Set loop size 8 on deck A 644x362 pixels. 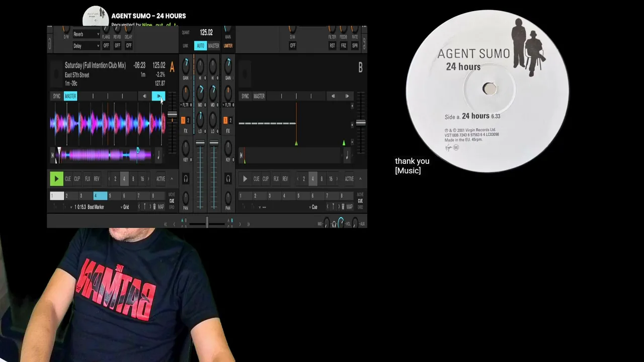pyautogui.click(x=133, y=178)
